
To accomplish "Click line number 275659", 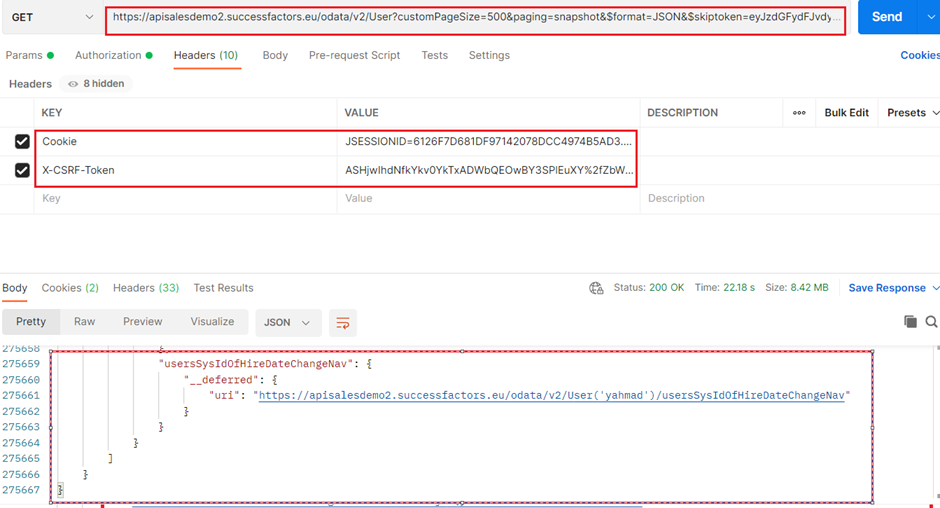I will (21, 364).
